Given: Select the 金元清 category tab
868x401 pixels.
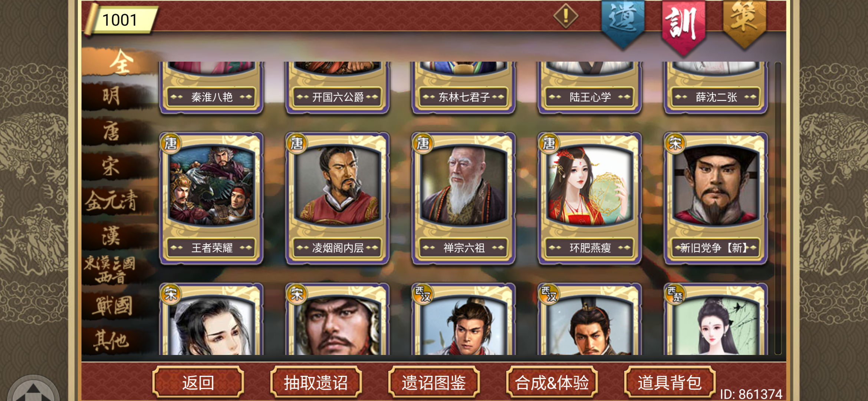Looking at the screenshot, I should [x=111, y=201].
